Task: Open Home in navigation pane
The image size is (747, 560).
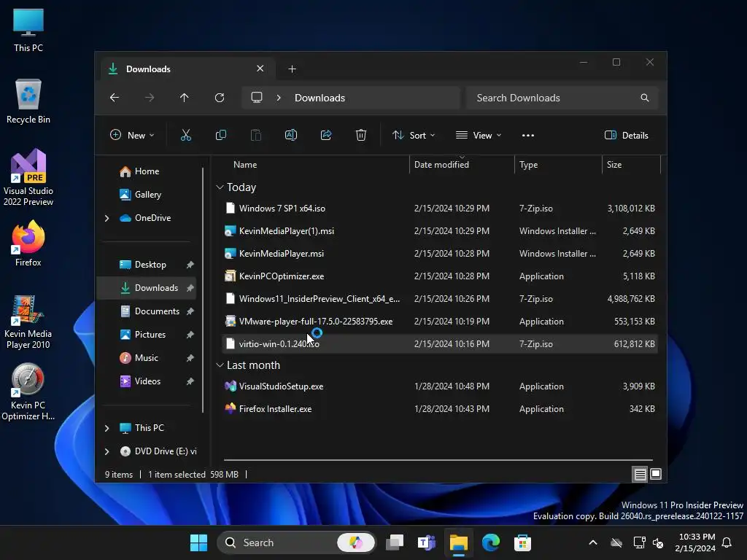Action: point(147,171)
